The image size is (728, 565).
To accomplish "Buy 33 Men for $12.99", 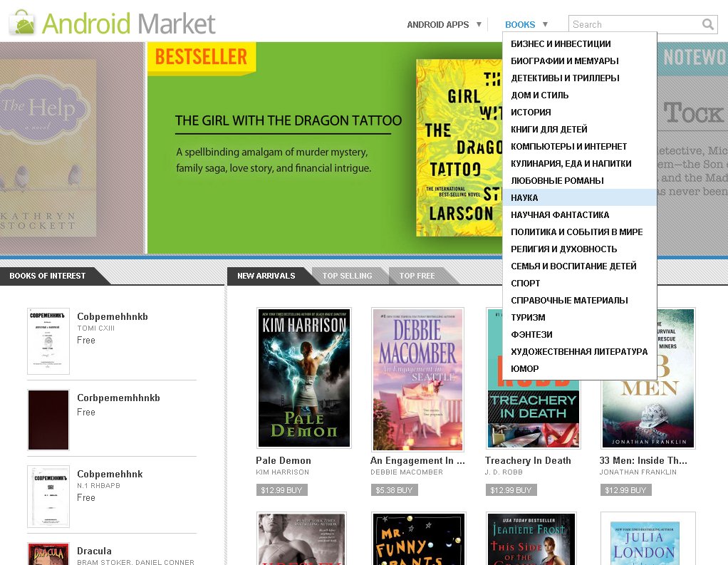I will click(x=626, y=490).
